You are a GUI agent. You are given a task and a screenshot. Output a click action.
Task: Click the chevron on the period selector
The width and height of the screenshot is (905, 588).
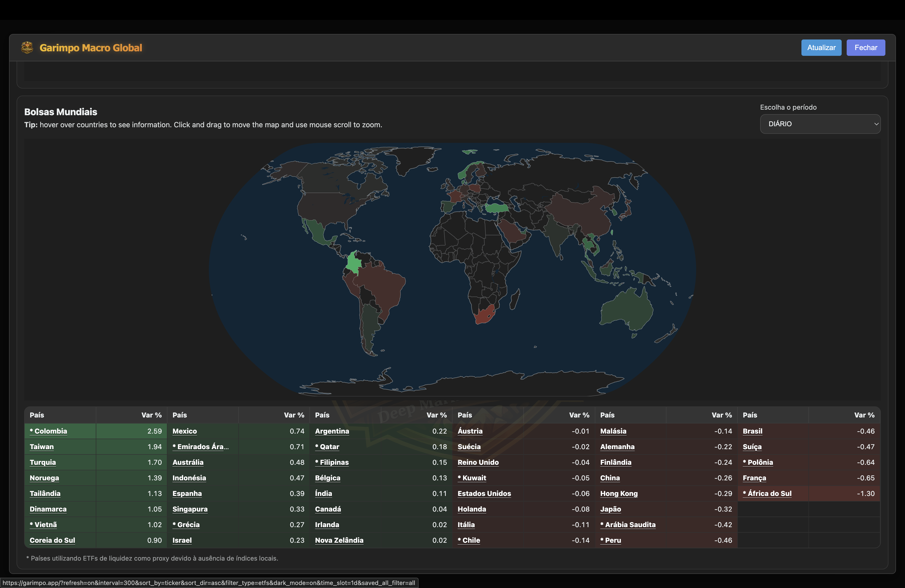(876, 123)
